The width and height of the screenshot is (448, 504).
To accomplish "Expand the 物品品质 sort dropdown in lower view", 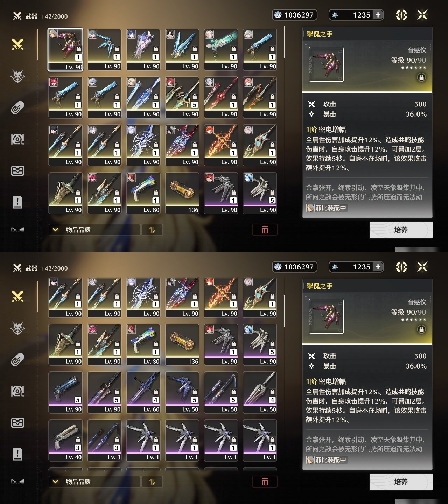I will point(94,482).
